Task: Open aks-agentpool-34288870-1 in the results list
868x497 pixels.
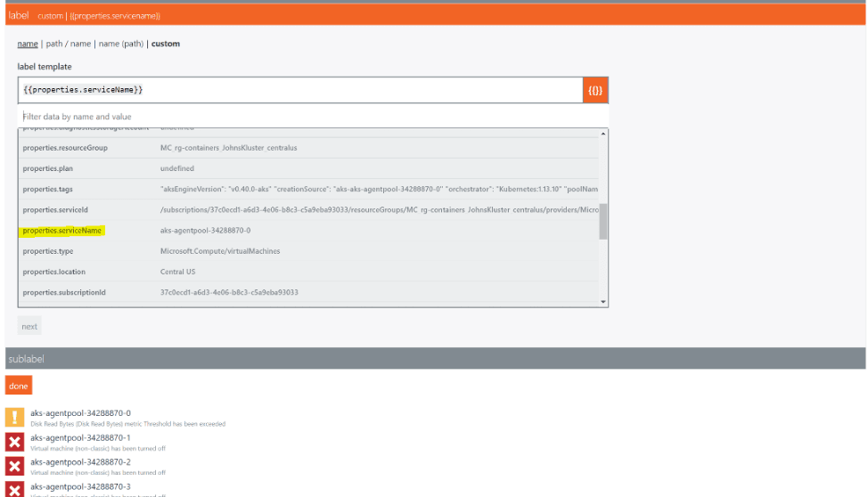Action: pos(80,437)
